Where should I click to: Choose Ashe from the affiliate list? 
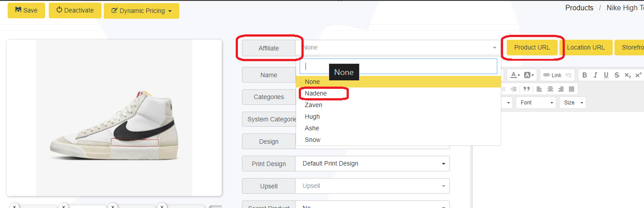(x=398, y=128)
